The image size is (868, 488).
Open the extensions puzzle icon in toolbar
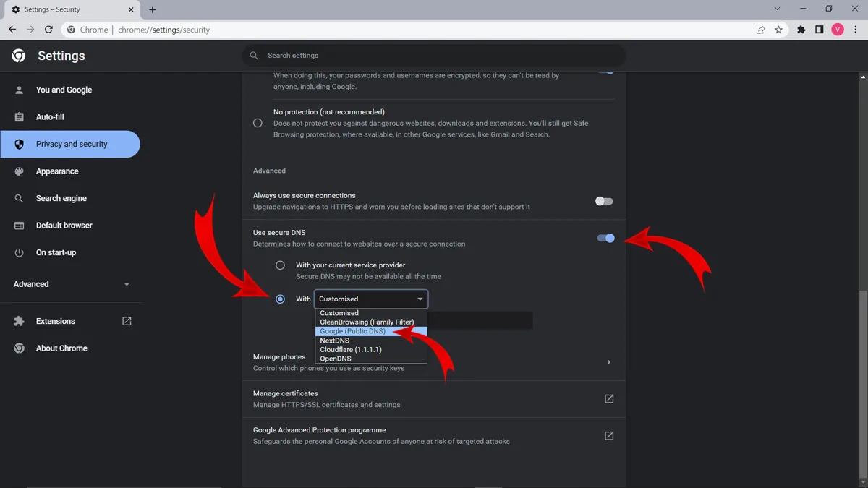(801, 30)
